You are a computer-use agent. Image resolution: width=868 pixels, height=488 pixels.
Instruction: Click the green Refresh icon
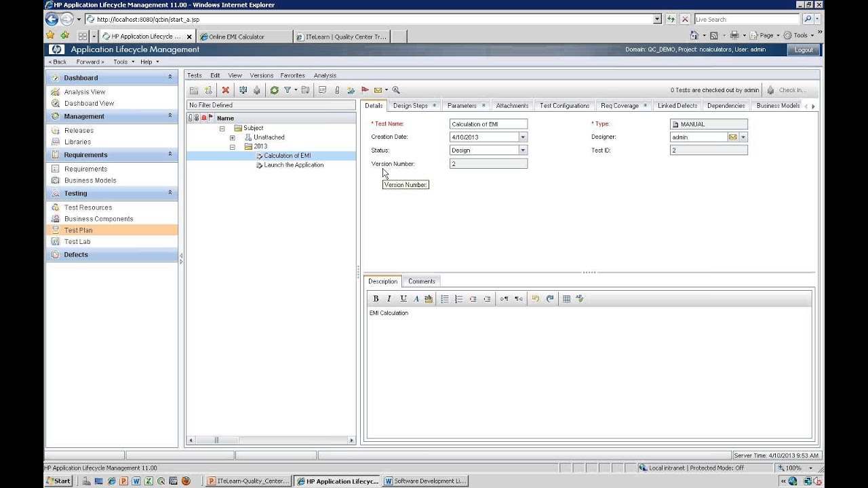274,90
